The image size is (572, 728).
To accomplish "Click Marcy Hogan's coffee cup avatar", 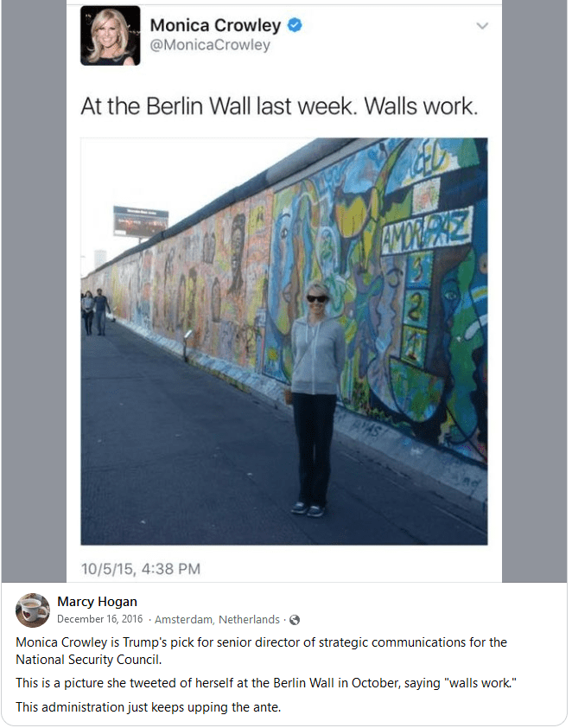I will [x=33, y=610].
